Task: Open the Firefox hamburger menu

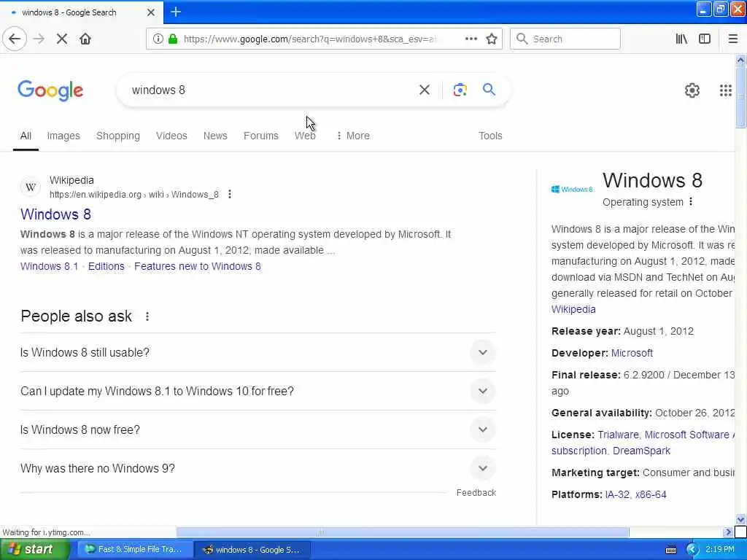Action: click(x=732, y=39)
